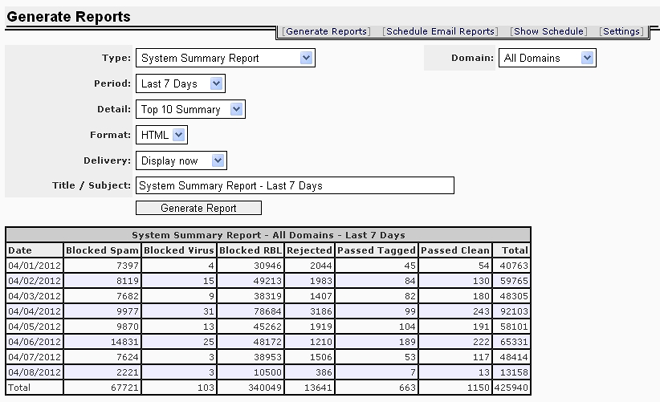The height and width of the screenshot is (402, 660).
Task: Click the row total 40763
Action: [511, 266]
